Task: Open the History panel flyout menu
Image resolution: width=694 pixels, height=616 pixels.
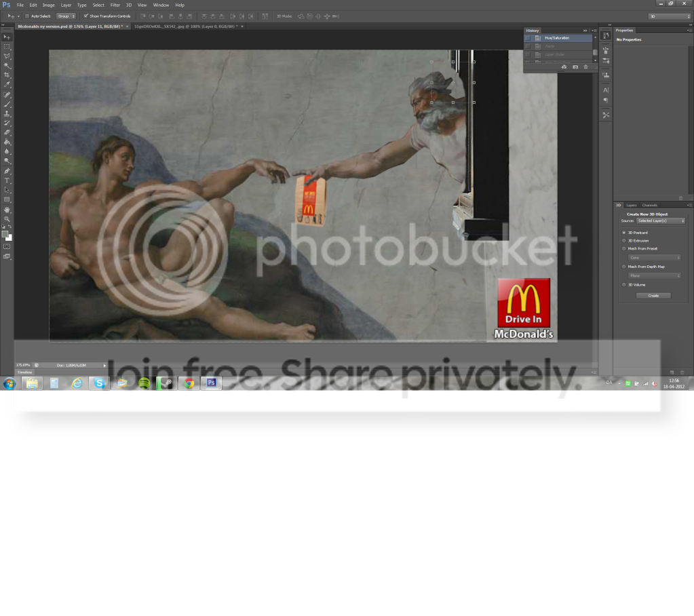Action: tap(594, 31)
